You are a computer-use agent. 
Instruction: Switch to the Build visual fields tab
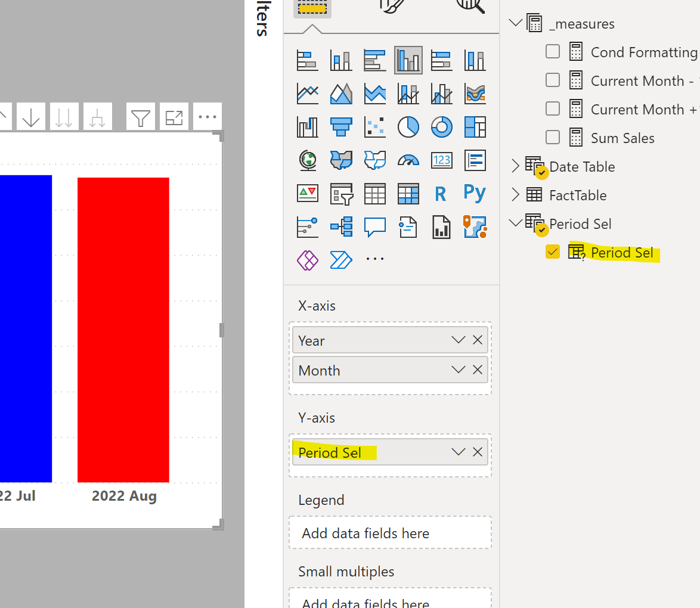click(312, 8)
